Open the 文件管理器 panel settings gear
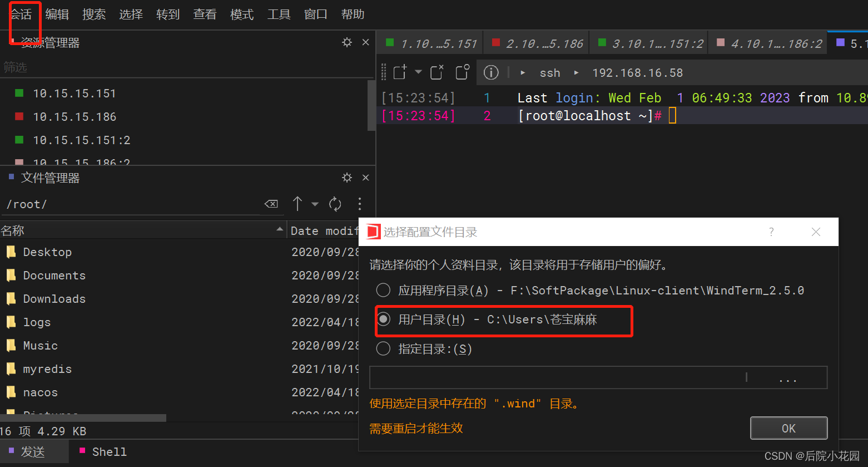This screenshot has width=868, height=467. point(346,177)
